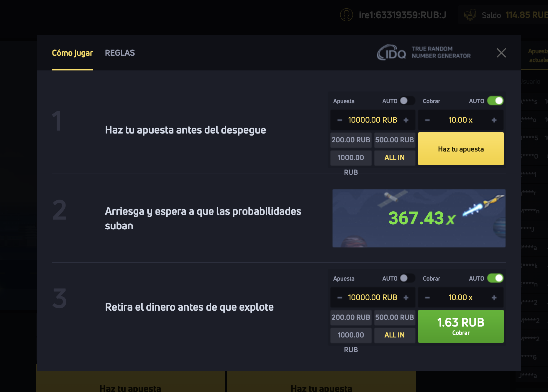Screen dimensions: 548x392
Task: Click the user profile avatar icon
Action: point(346,15)
